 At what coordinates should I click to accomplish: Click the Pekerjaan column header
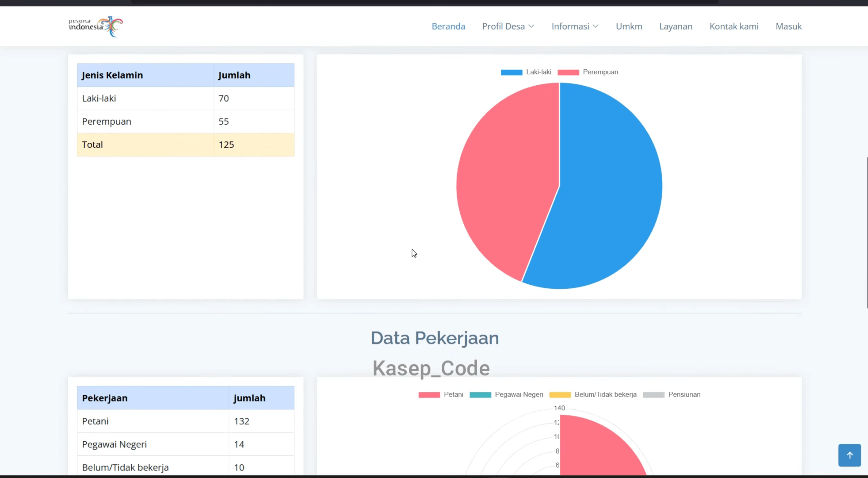coord(153,398)
